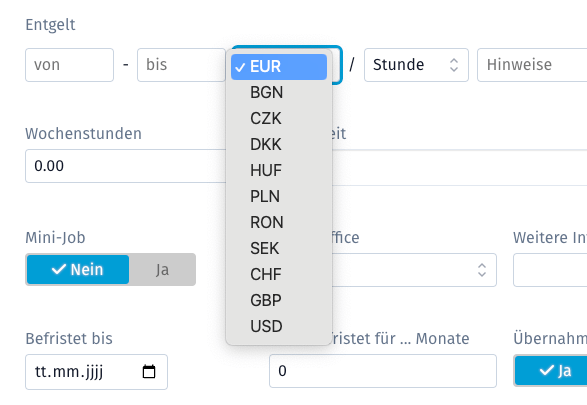This screenshot has width=587, height=405.
Task: Select Nein for Mini-Job
Action: pyautogui.click(x=78, y=270)
